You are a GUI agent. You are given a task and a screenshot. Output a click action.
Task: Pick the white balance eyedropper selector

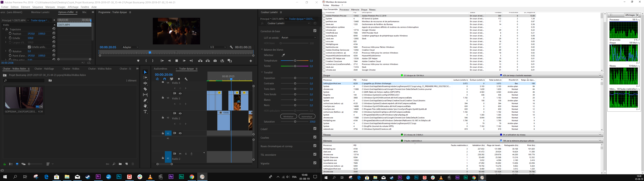tap(283, 55)
